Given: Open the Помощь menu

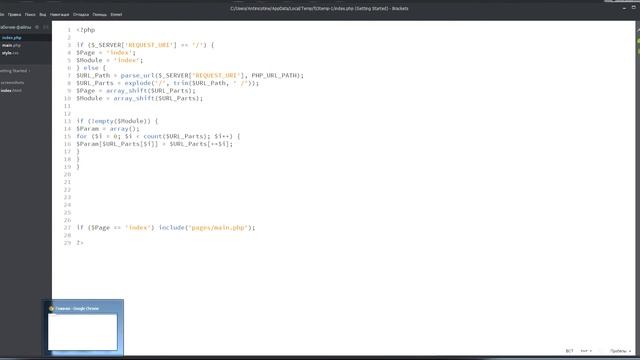Looking at the screenshot, I should 99,14.
